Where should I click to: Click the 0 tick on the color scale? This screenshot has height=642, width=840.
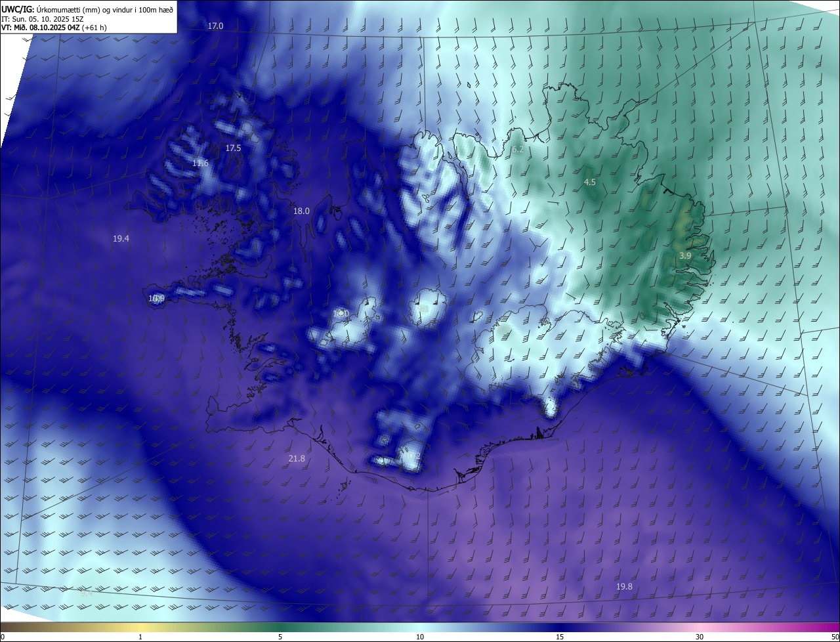click(3, 637)
